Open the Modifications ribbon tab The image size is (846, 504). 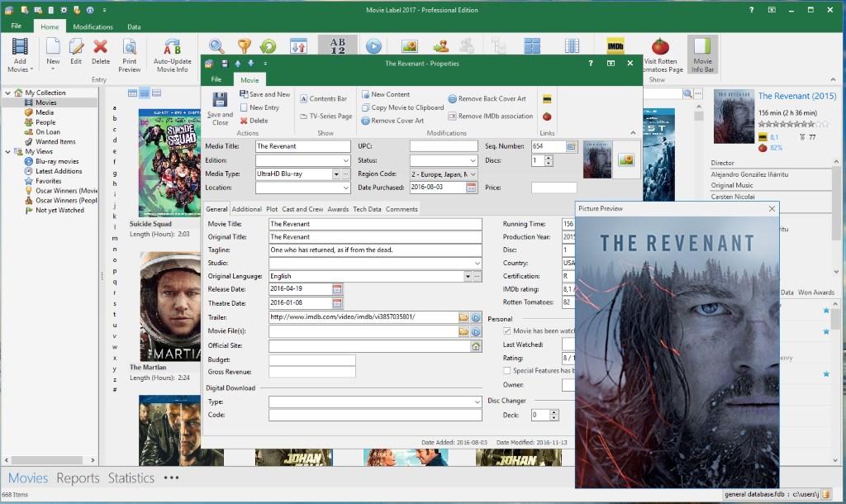click(93, 26)
